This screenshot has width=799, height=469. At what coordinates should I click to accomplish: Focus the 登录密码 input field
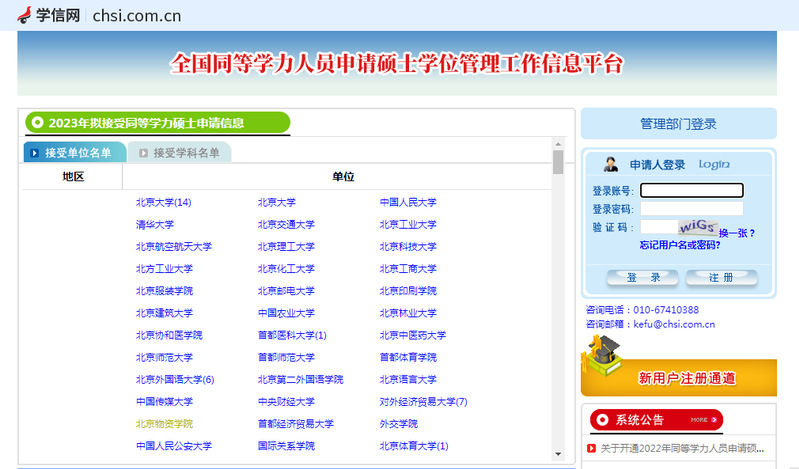pyautogui.click(x=691, y=209)
